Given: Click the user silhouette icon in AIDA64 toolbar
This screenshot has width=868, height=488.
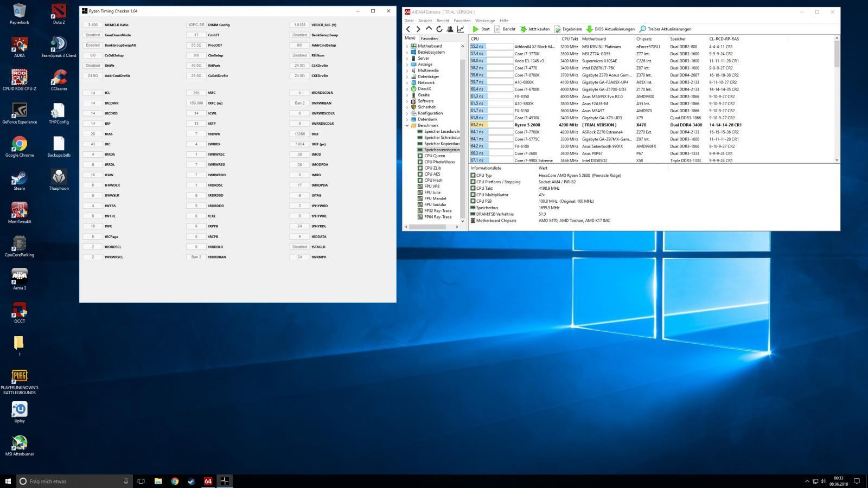Looking at the screenshot, I should (450, 29).
